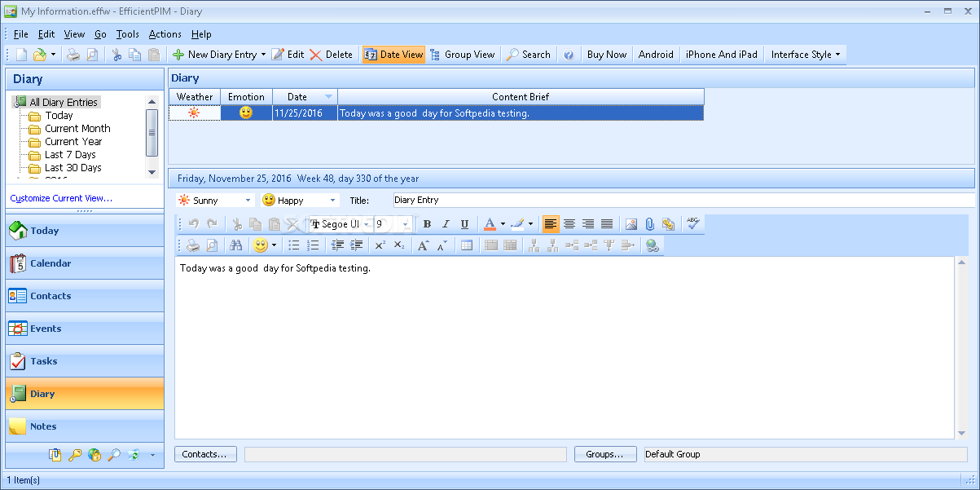This screenshot has height=490, width=980.
Task: Go to the Calendar module in sidebar
Action: [85, 263]
